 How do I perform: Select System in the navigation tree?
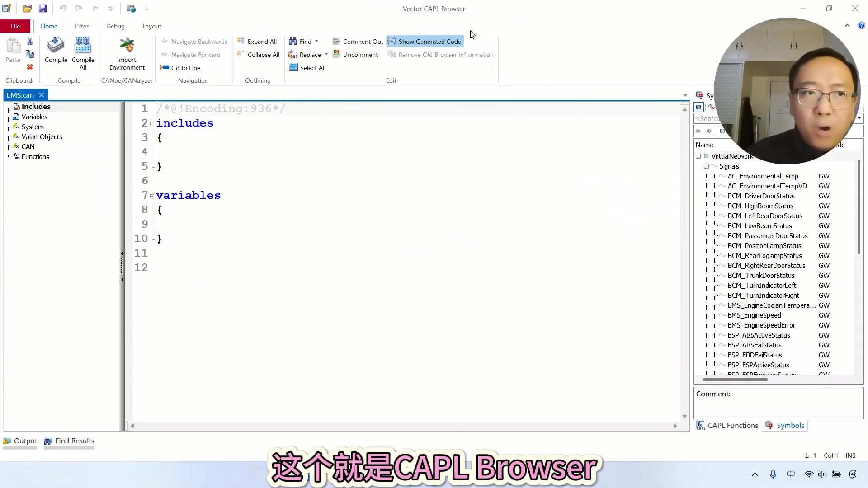pos(33,127)
